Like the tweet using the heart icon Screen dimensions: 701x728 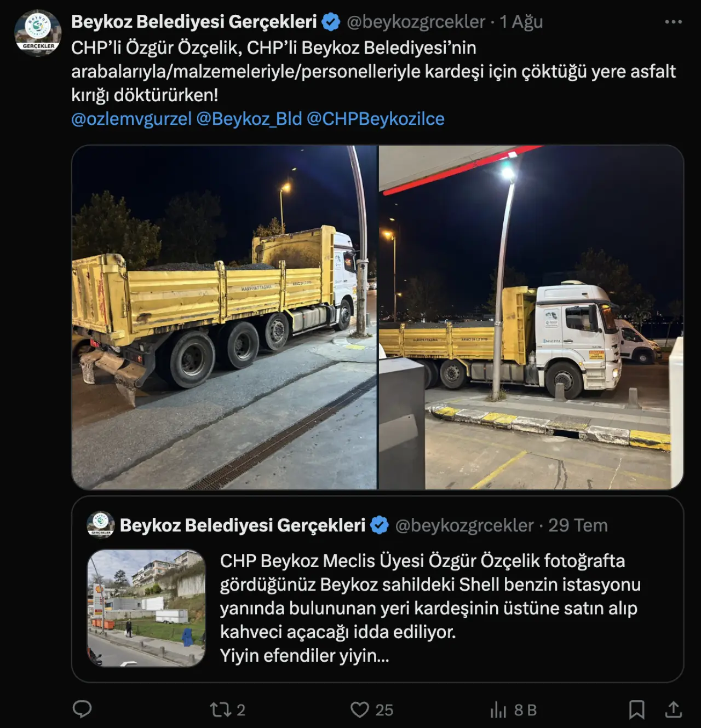pyautogui.click(x=359, y=710)
